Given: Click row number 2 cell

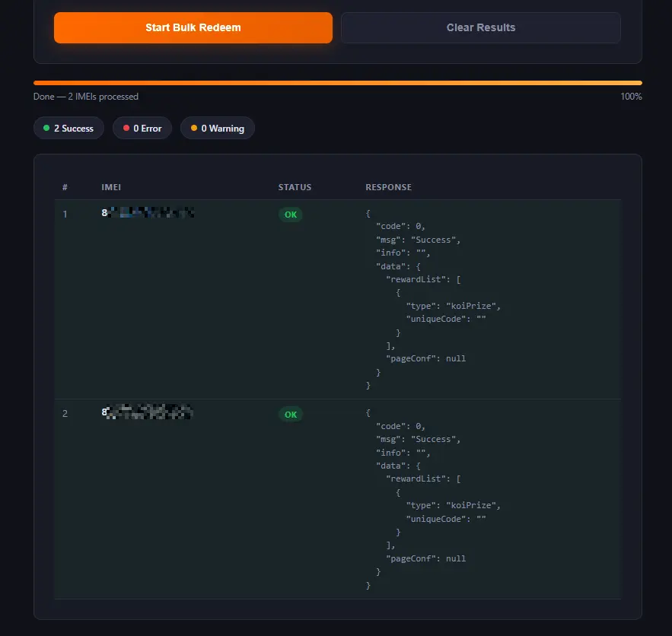Looking at the screenshot, I should click(65, 413).
